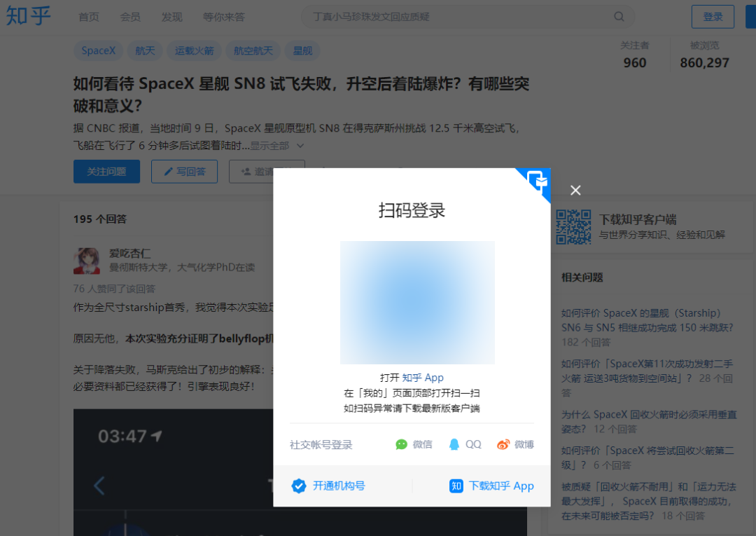
Task: Click the 下载知乎 App link
Action: click(x=501, y=486)
